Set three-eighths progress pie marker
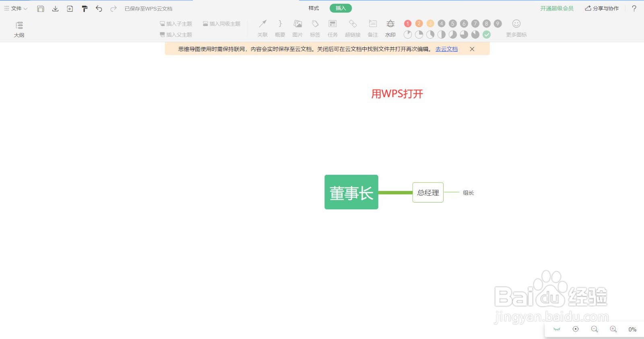The width and height of the screenshot is (644, 339). pos(430,35)
